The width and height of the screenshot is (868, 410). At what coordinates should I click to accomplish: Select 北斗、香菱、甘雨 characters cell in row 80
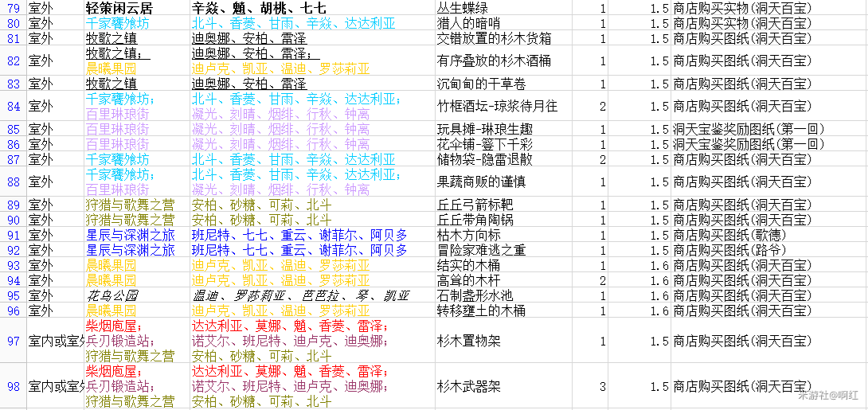pyautogui.click(x=312, y=22)
